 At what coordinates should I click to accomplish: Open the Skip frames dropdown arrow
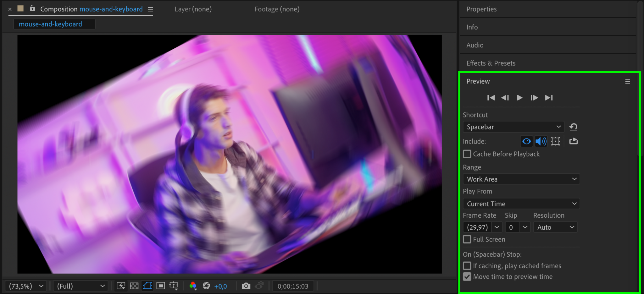coord(525,227)
